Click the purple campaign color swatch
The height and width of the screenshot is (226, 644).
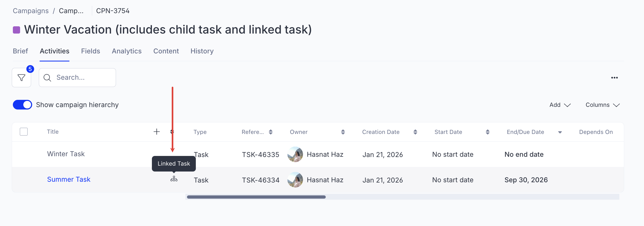17,30
